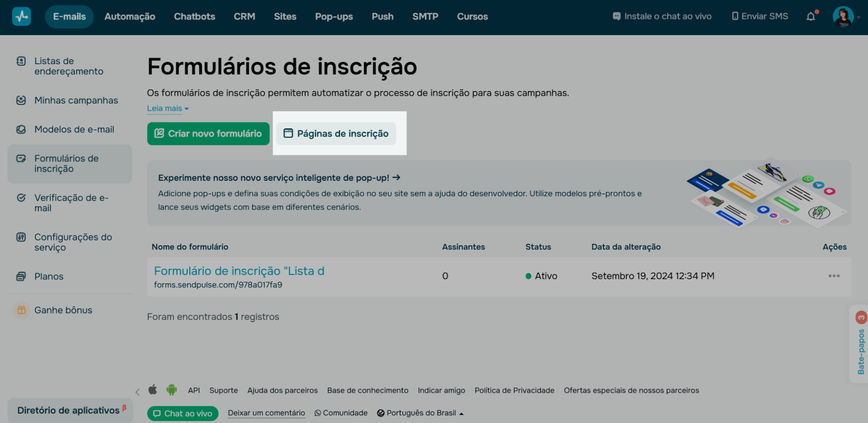Open the Bate-papos side panel
868x423 pixels.
[860, 348]
